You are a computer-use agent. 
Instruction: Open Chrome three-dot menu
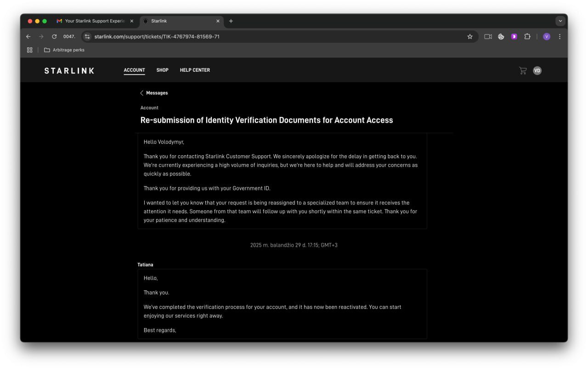click(x=560, y=37)
